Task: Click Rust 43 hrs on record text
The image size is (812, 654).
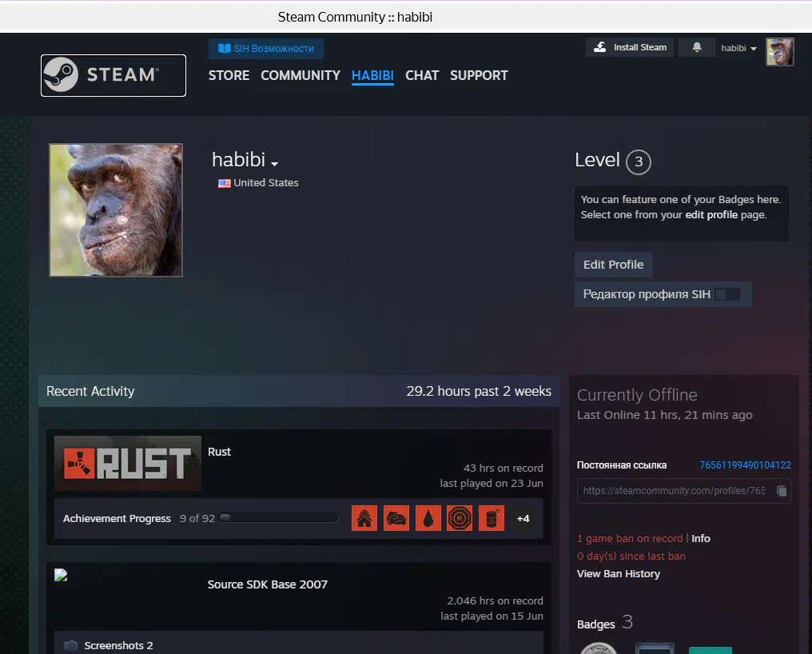Action: [504, 468]
